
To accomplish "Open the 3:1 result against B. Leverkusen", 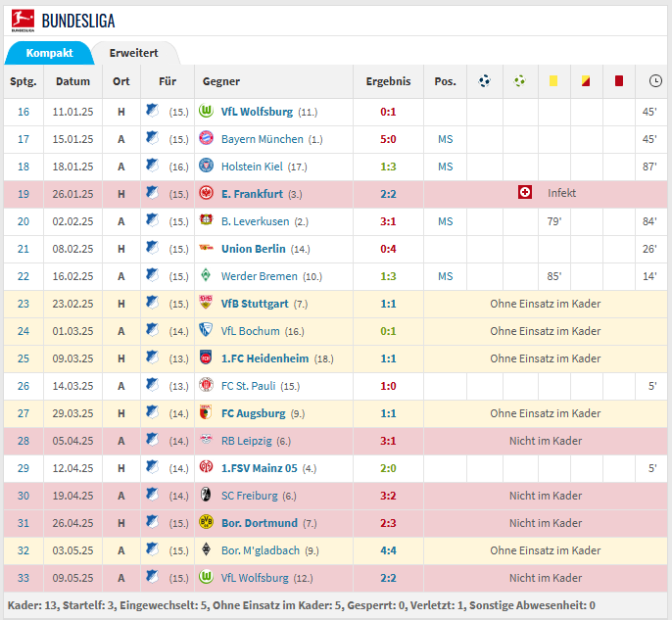I will point(388,221).
